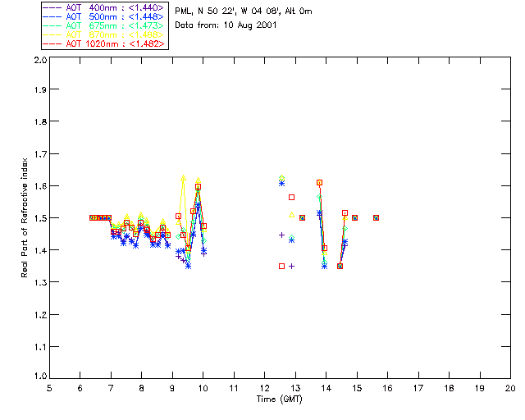525x420 pixels.
Task: Click the x-axis tick label 11
Action: click(x=234, y=388)
